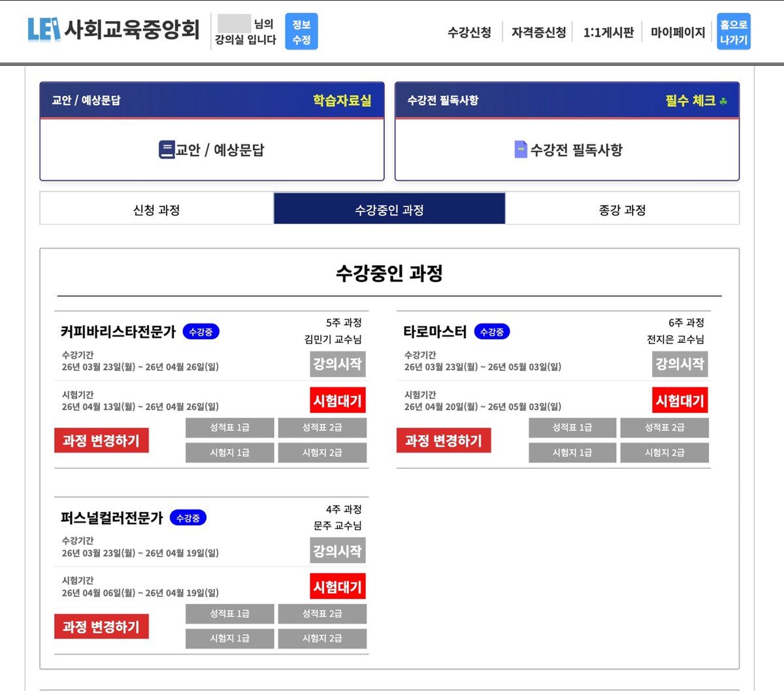The image size is (784, 691).
Task: Click the 퍼스널컬러전문가 course title
Action: [112, 518]
